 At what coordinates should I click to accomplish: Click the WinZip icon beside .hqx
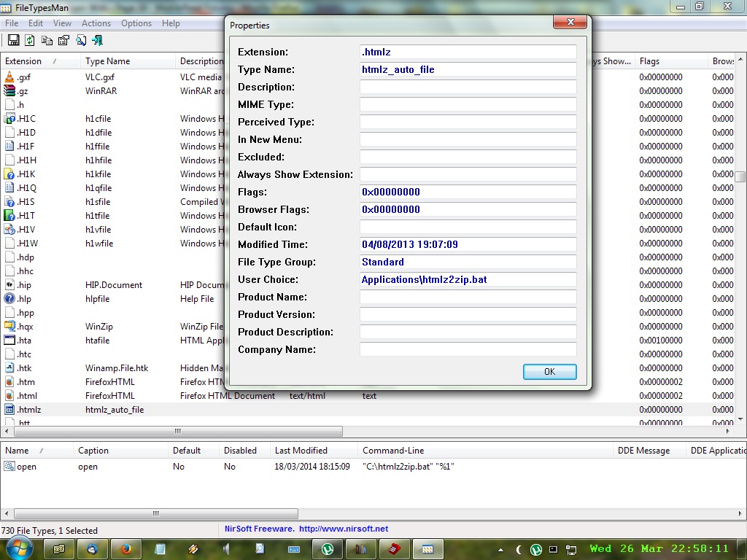[x=9, y=326]
